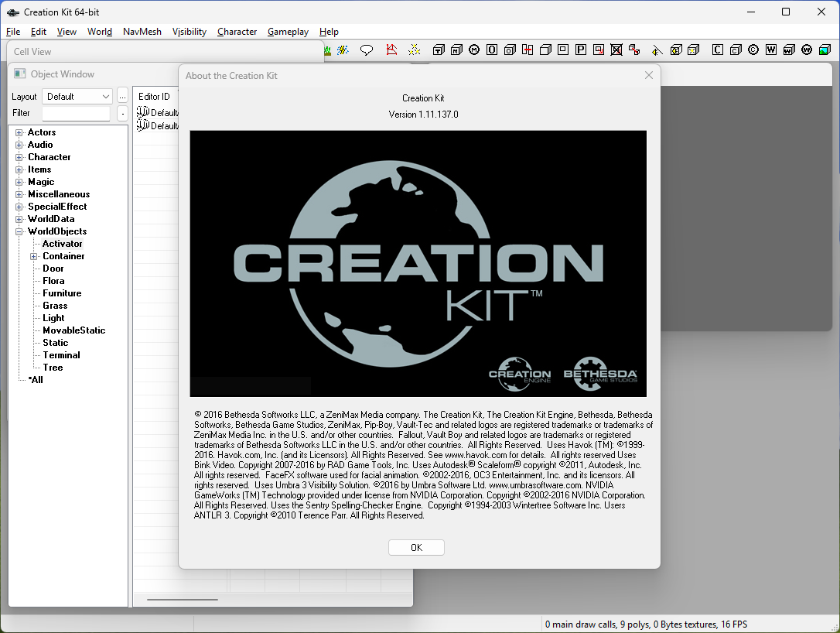Image resolution: width=840 pixels, height=633 pixels.
Task: Select Terminal in the object tree
Action: pos(61,355)
